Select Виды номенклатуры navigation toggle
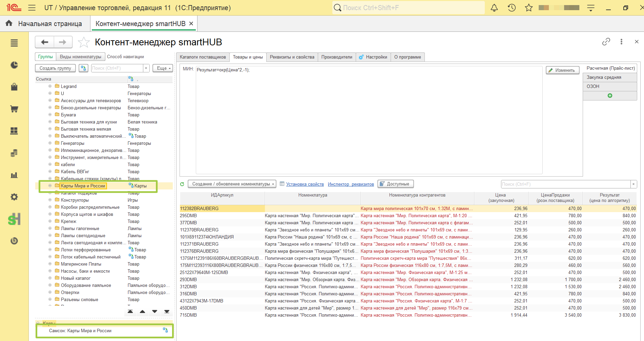644x341 pixels. coord(81,56)
